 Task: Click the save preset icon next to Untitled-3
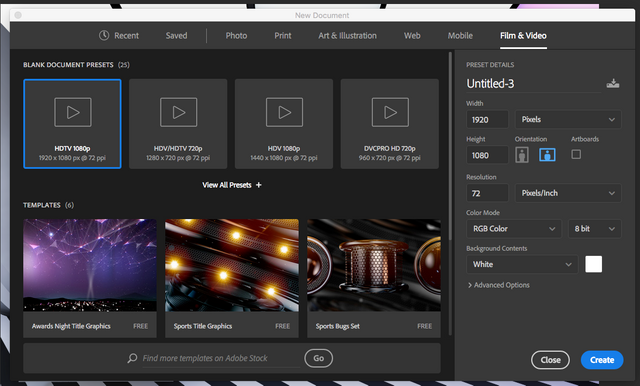coord(613,84)
